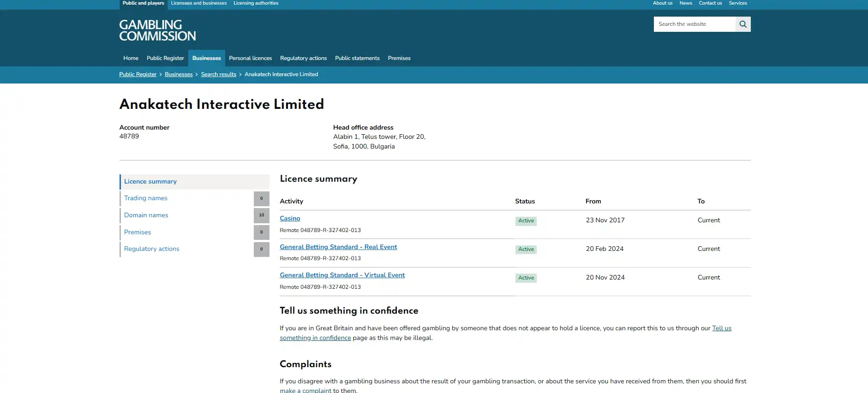Click the date 20 Feb 2024
Viewport: 868px width, 393px height.
point(605,249)
